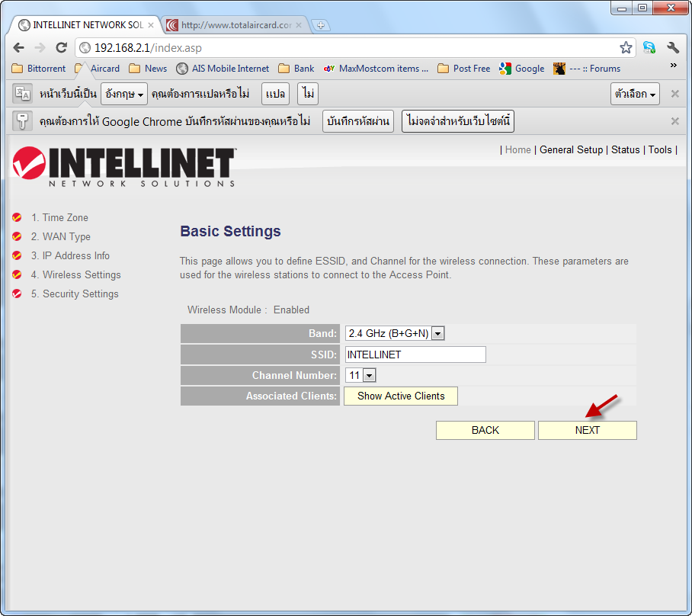Go to step 2. WAN Type
Viewport: 692px width, 616px height.
pos(60,236)
